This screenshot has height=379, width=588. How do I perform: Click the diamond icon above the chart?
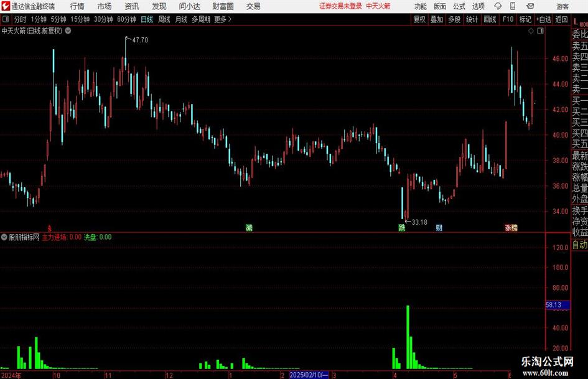pos(531,31)
